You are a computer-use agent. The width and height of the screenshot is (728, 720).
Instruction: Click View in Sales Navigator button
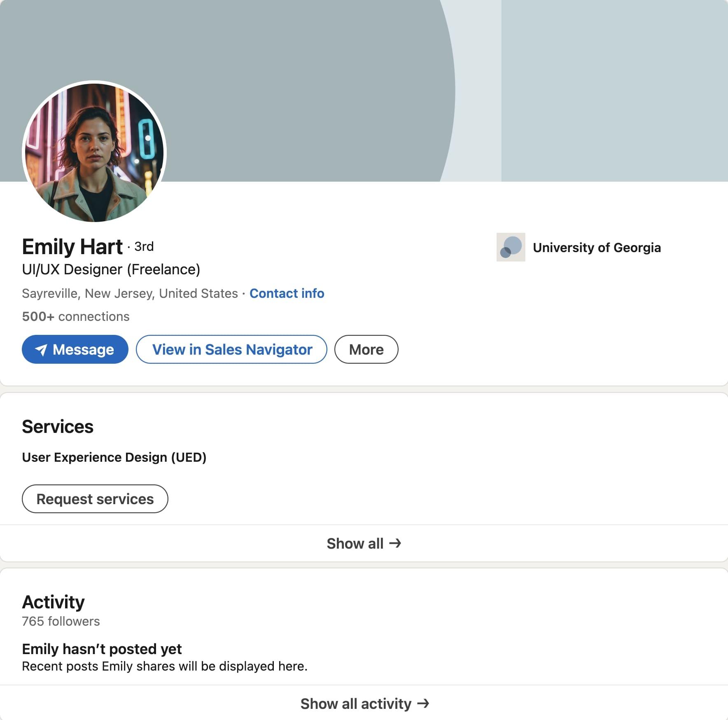click(x=231, y=349)
